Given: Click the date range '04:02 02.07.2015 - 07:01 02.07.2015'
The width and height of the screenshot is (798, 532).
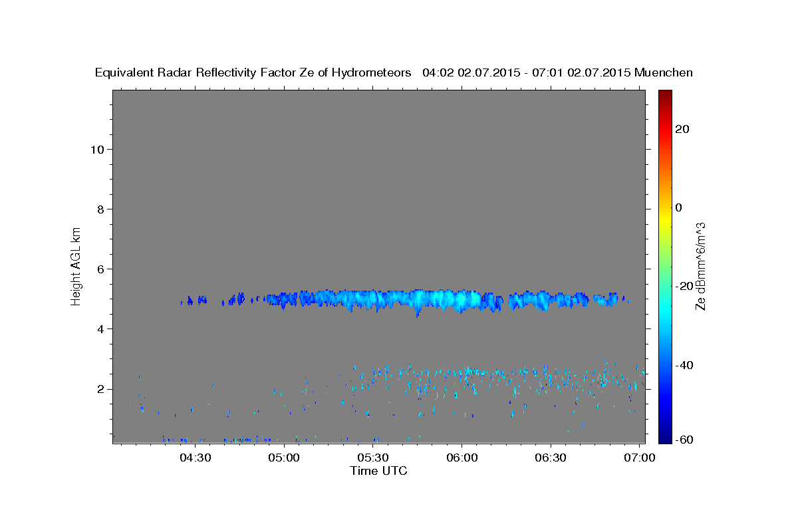Looking at the screenshot, I should pyautogui.click(x=526, y=72).
